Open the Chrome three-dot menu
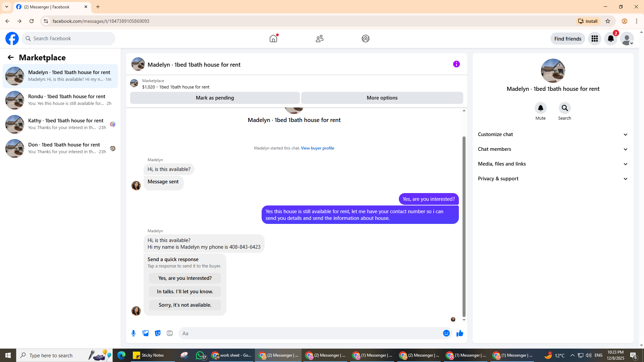 tap(637, 21)
